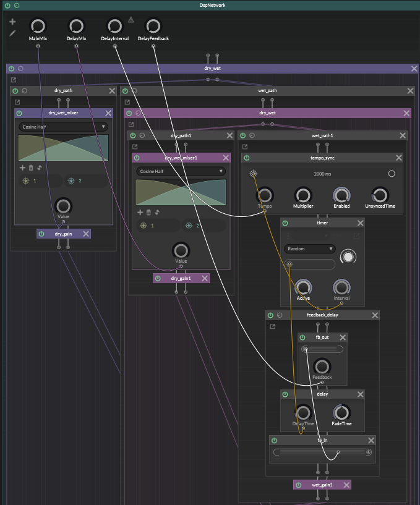The image size is (420, 505).
Task: Click the MainMix parameter knob
Action: click(38, 26)
